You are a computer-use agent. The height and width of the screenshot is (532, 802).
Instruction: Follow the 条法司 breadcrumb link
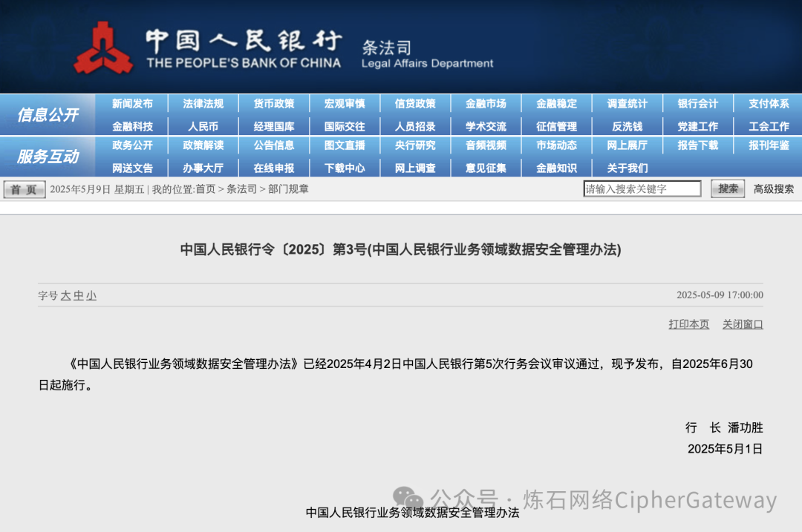(242, 189)
